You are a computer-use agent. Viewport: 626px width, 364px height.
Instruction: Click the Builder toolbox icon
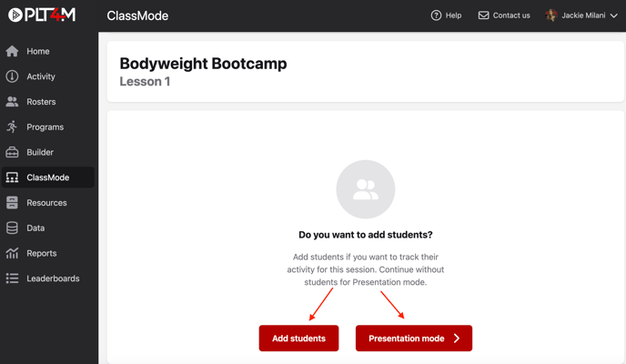(12, 152)
